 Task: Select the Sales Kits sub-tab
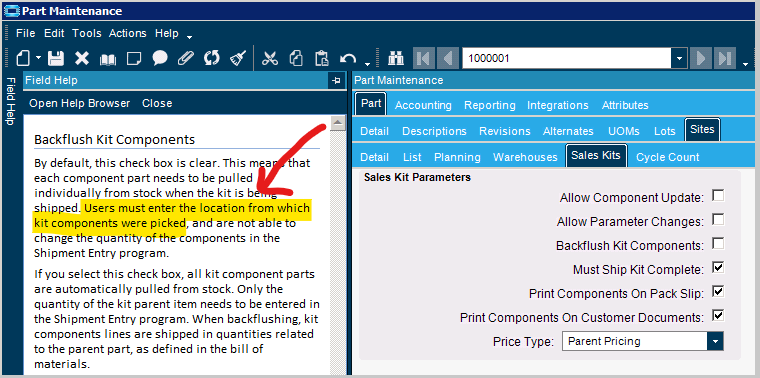tap(596, 155)
